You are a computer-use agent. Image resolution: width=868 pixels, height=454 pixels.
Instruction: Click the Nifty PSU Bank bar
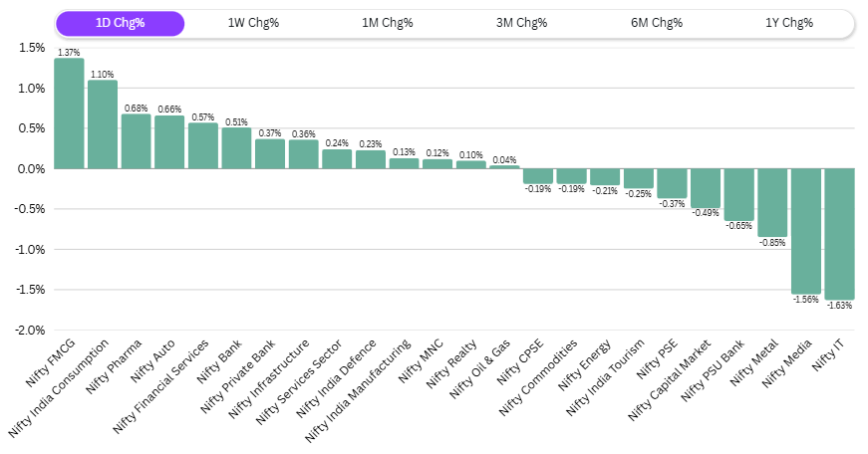pyautogui.click(x=738, y=195)
